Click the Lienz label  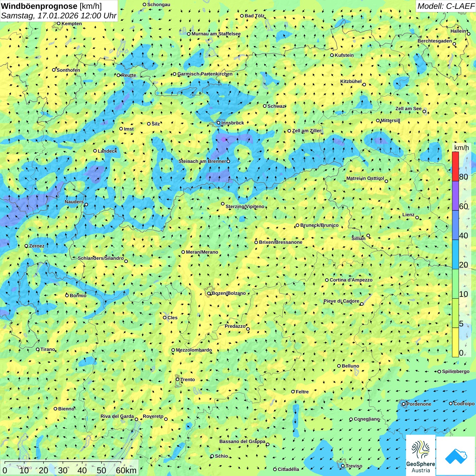(x=408, y=215)
